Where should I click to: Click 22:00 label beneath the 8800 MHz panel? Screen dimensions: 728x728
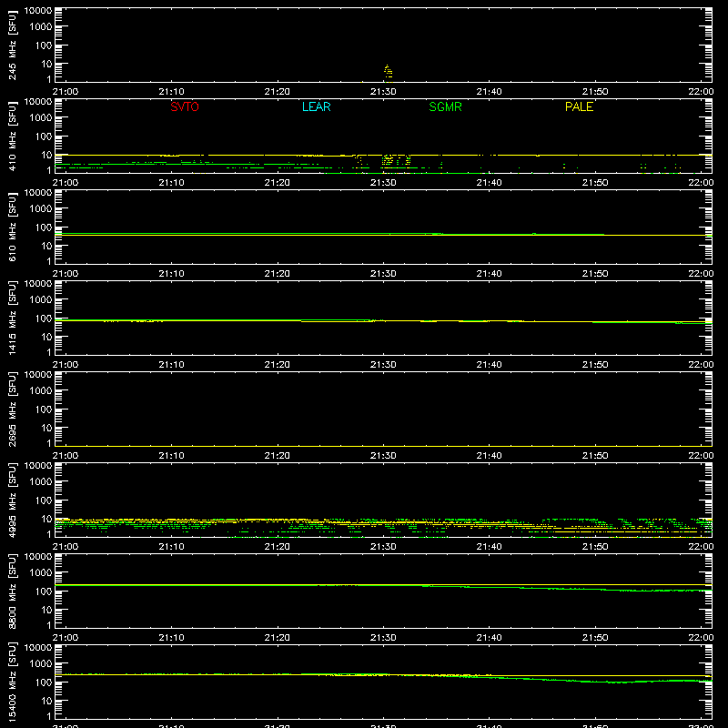tap(701, 638)
